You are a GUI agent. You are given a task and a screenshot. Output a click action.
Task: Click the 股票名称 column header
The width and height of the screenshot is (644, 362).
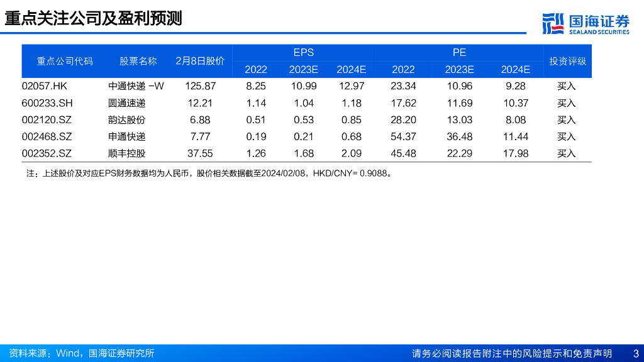click(138, 61)
